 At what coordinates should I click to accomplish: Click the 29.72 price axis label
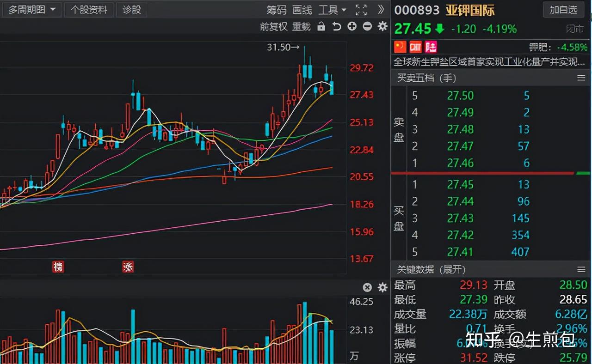[x=362, y=68]
